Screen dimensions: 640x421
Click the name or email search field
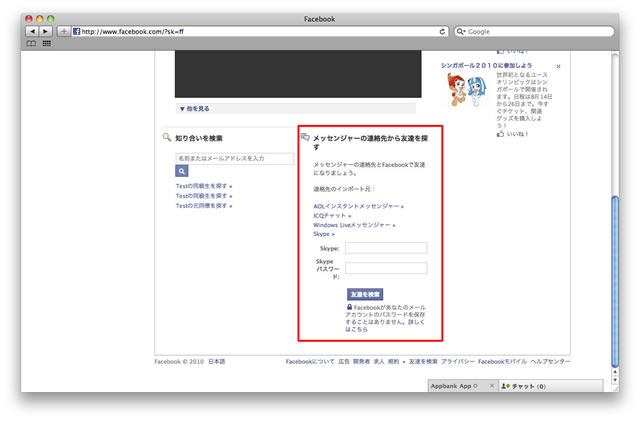tap(235, 158)
